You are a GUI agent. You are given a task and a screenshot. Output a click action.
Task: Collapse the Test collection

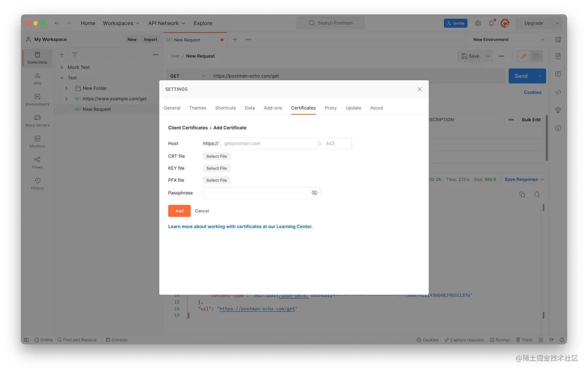(61, 78)
